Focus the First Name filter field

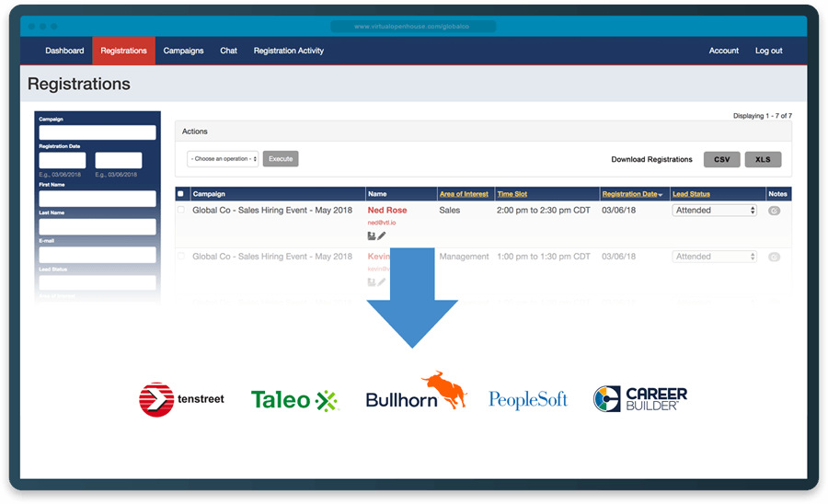click(98, 199)
